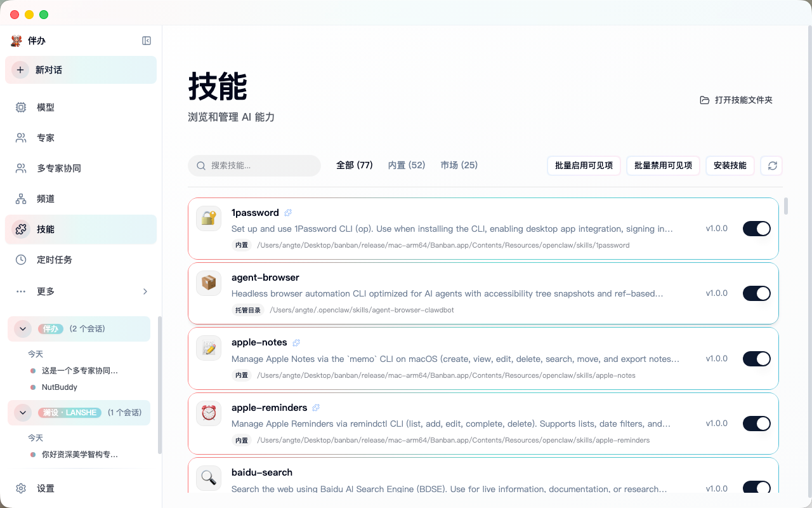
Task: Collapse the LANSHE conversation group
Action: click(23, 413)
